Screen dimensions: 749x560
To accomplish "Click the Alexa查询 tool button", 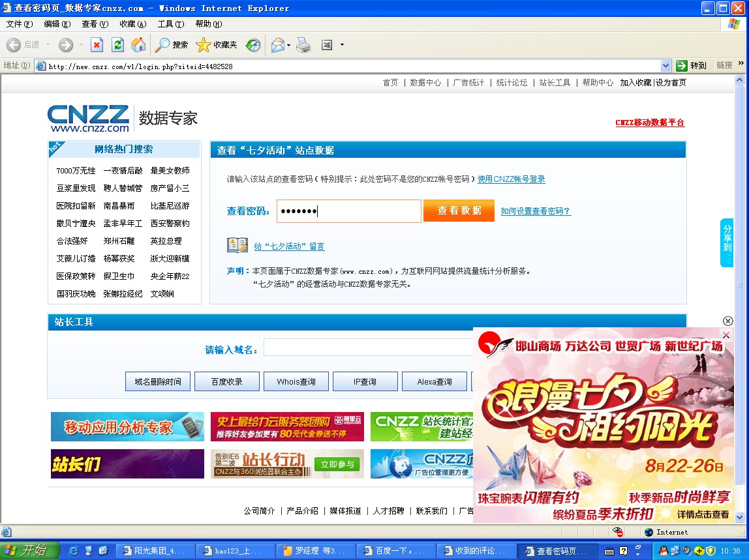I will point(435,381).
